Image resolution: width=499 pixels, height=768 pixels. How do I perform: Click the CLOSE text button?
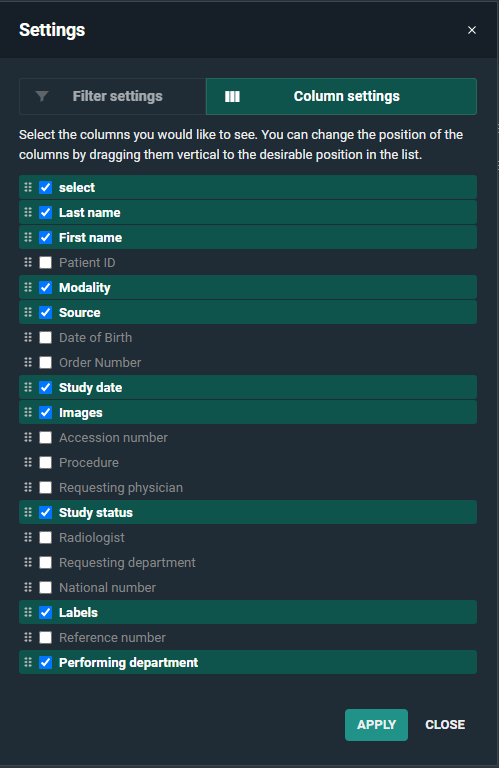(445, 724)
